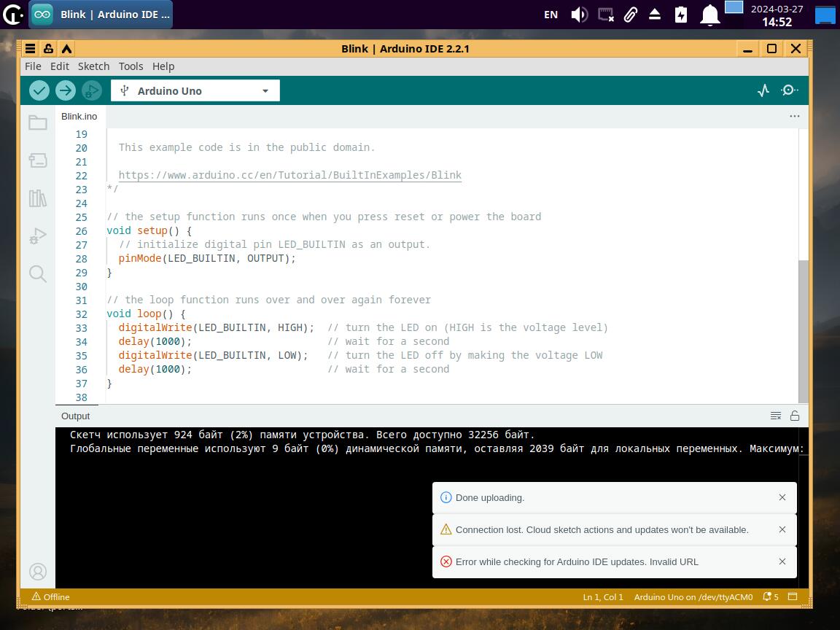This screenshot has width=840, height=630.
Task: Click the first digitalWrite HIGH code line
Action: pyautogui.click(x=216, y=327)
